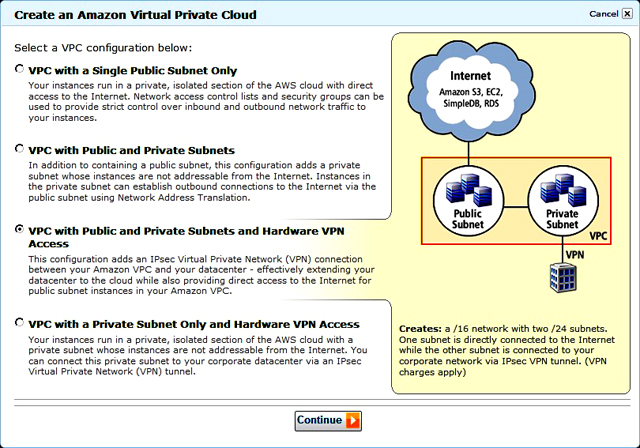Image resolution: width=640 pixels, height=448 pixels.
Task: Click the heading 'VPC with a Single Public Subnet Only'
Action: click(x=133, y=71)
